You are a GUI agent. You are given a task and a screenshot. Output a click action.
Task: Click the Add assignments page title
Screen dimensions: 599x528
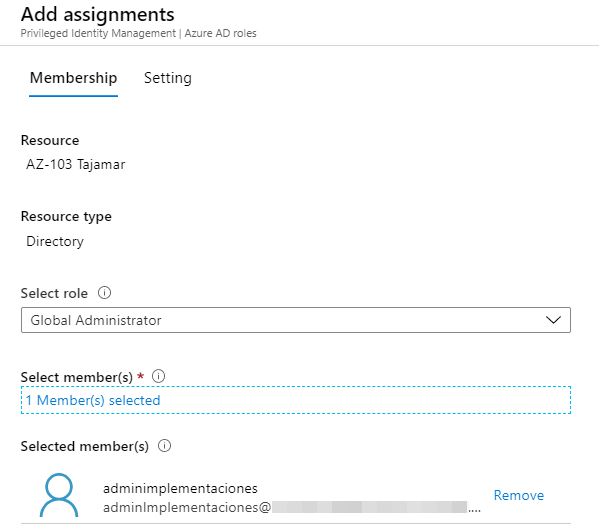[98, 15]
